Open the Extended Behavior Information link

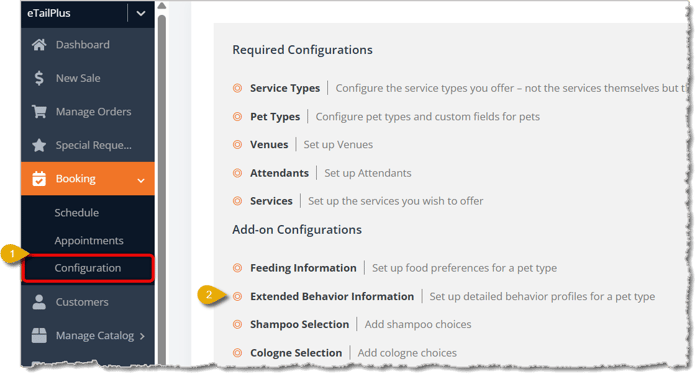[332, 296]
